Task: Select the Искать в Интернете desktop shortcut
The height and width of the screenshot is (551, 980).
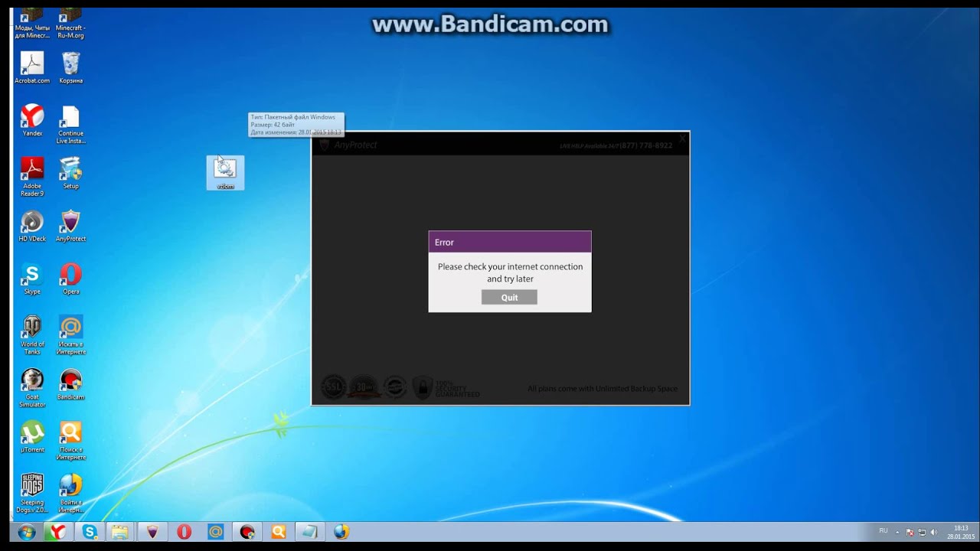Action: (x=70, y=335)
